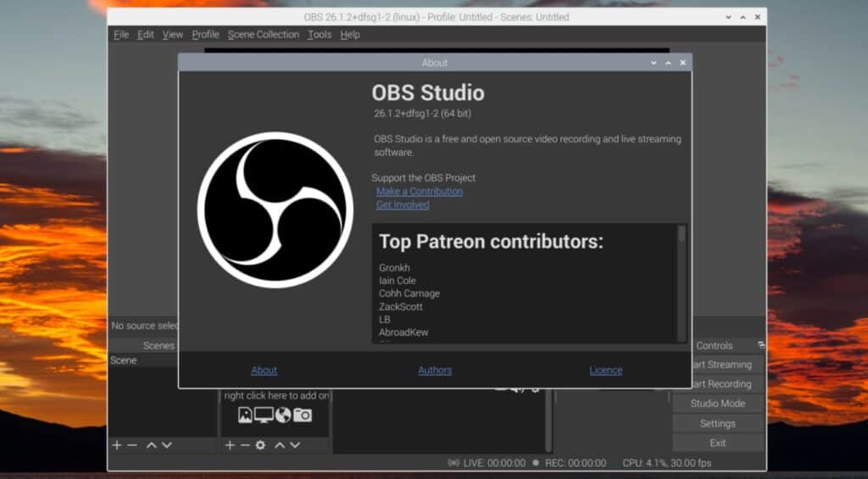Open the Profile menu
The height and width of the screenshot is (479, 868).
[x=205, y=34]
